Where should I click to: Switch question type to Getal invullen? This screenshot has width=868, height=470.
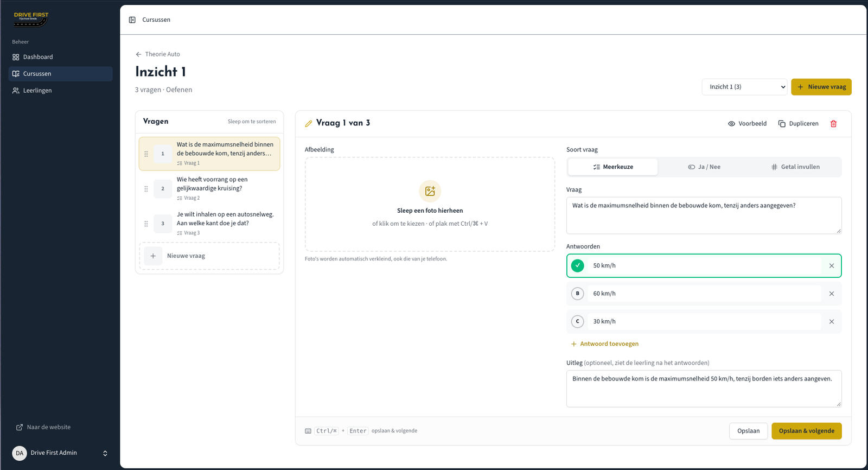pyautogui.click(x=795, y=167)
